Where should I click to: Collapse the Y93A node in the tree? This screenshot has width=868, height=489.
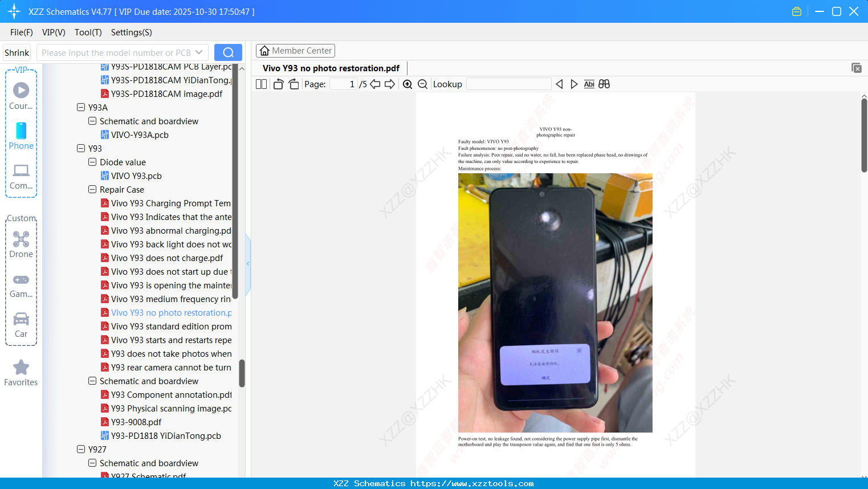click(80, 107)
